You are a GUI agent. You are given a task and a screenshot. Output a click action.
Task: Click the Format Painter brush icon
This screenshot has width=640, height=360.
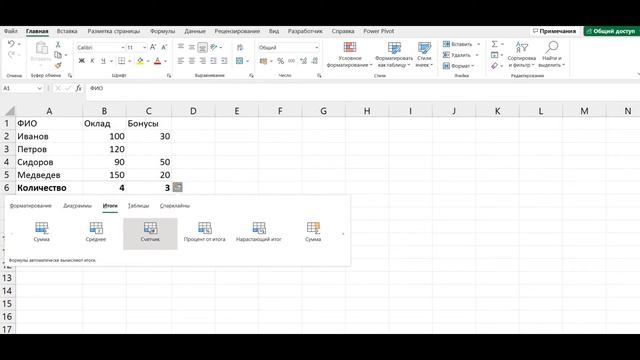click(58, 65)
